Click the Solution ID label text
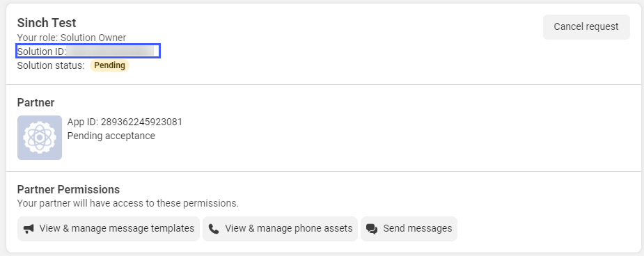 point(42,51)
